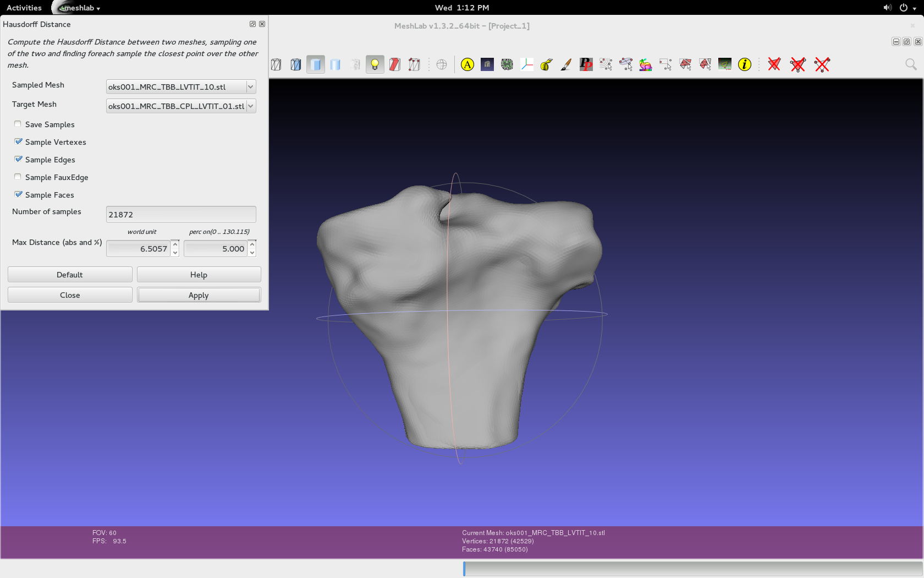
Task: Click the yellow Info 'i' icon
Action: [745, 65]
